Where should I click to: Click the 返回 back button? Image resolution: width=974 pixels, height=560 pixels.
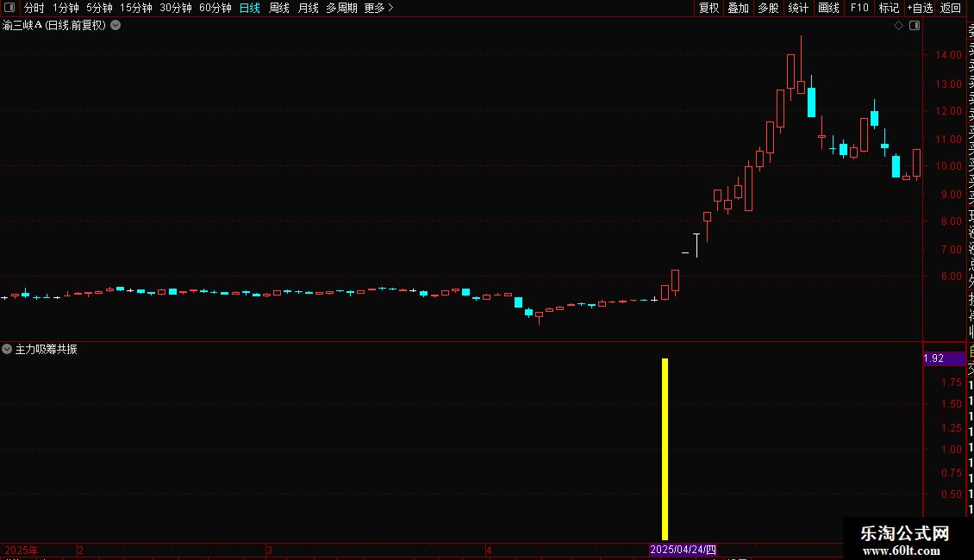[x=951, y=8]
